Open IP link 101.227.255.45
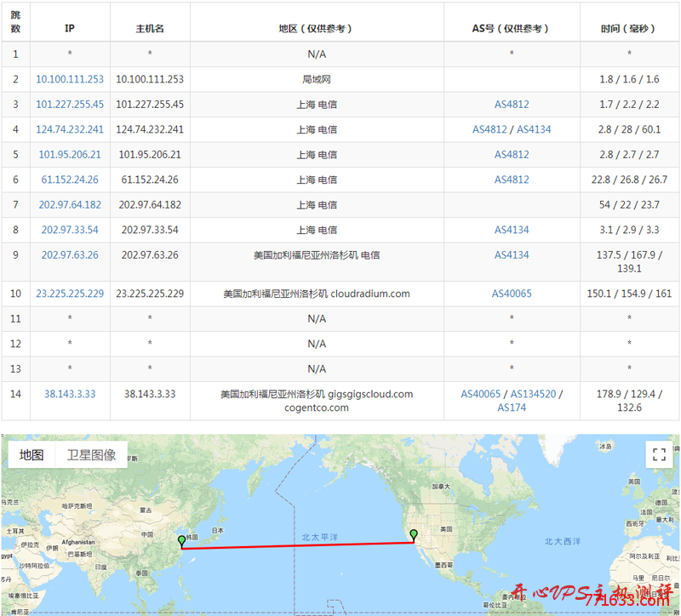The width and height of the screenshot is (681, 616). coord(69,104)
